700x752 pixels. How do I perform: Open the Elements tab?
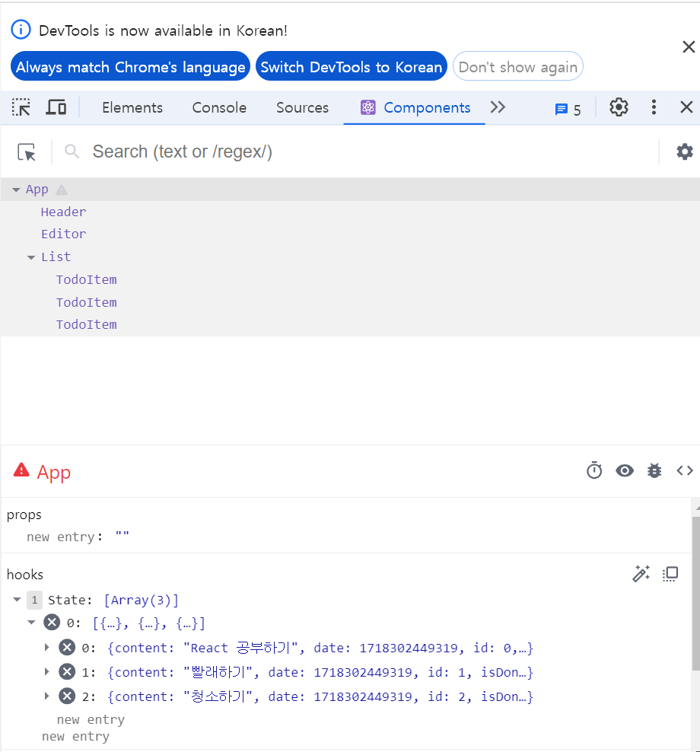[132, 107]
